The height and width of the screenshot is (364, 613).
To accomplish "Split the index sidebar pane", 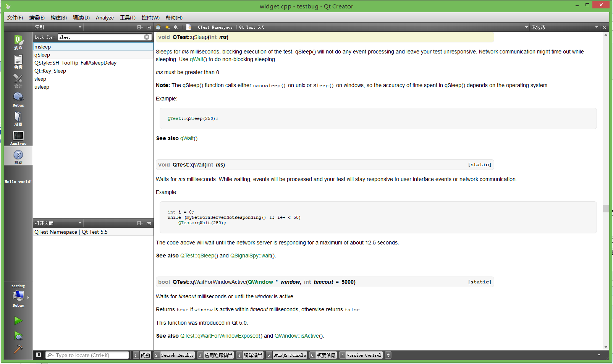I will (140, 27).
